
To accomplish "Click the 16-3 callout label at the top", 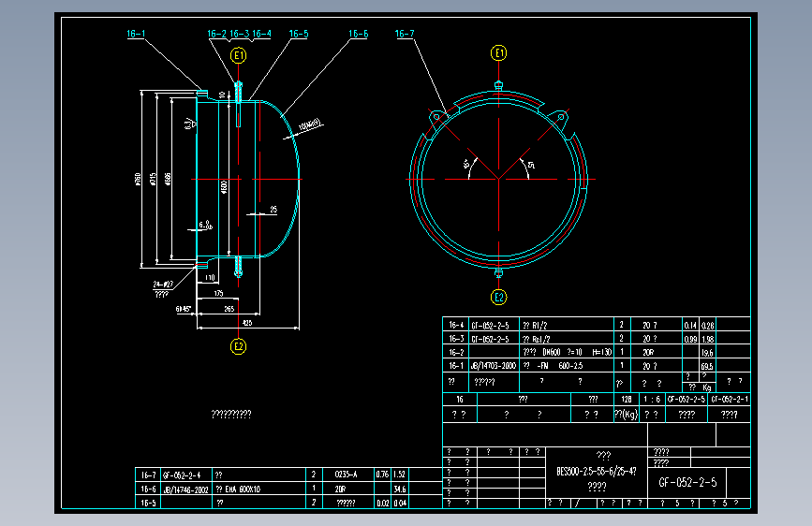I will (x=239, y=35).
